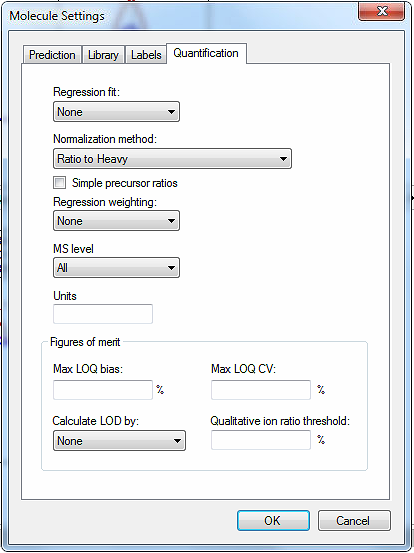This screenshot has height=553, width=414.
Task: Expand the Normalization method combo box
Action: [172, 159]
